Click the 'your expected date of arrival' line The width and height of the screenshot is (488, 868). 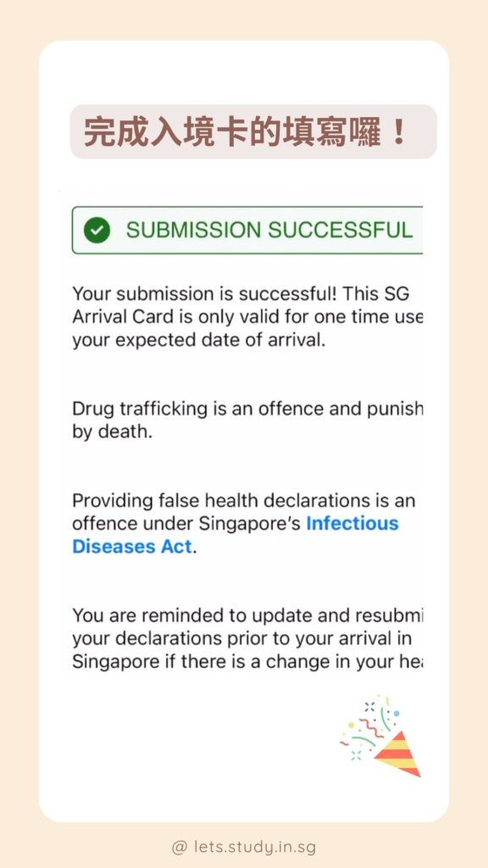pos(198,340)
